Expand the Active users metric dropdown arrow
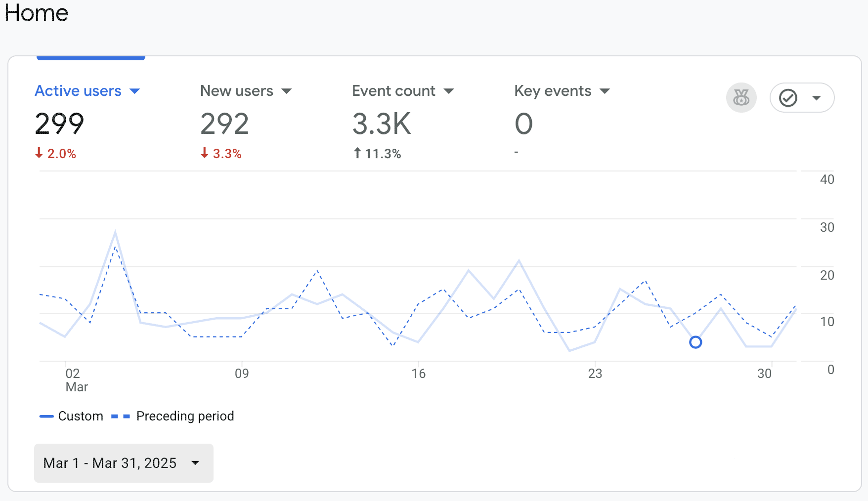The width and height of the screenshot is (868, 501). coord(134,91)
